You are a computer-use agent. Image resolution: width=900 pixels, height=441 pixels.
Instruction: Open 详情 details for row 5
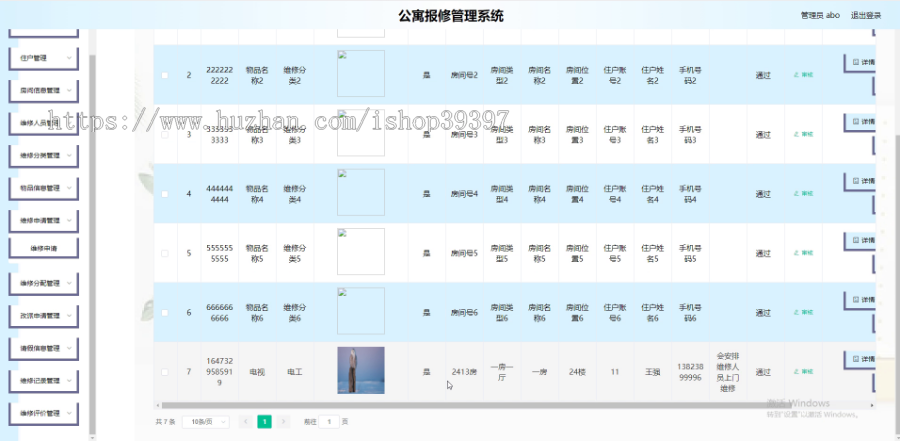tap(860, 241)
